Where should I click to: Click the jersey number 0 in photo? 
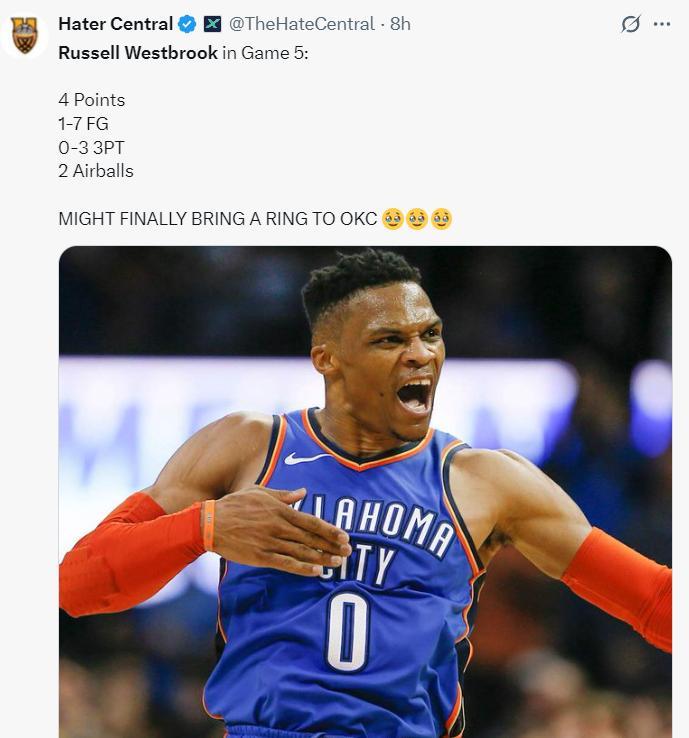(348, 632)
